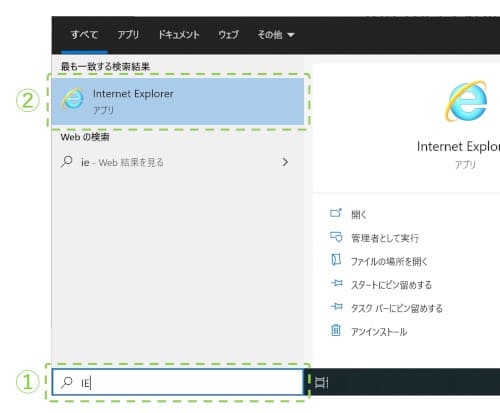
Task: Focus the taskbar search box containing IE
Action: tap(178, 382)
